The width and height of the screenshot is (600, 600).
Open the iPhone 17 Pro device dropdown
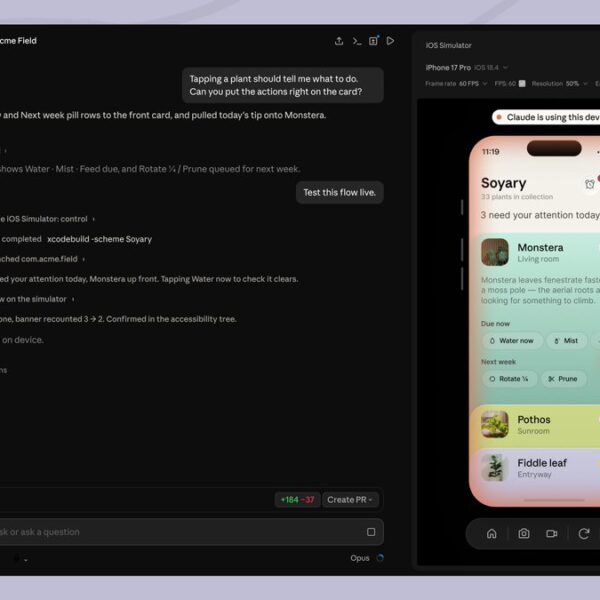coord(466,68)
